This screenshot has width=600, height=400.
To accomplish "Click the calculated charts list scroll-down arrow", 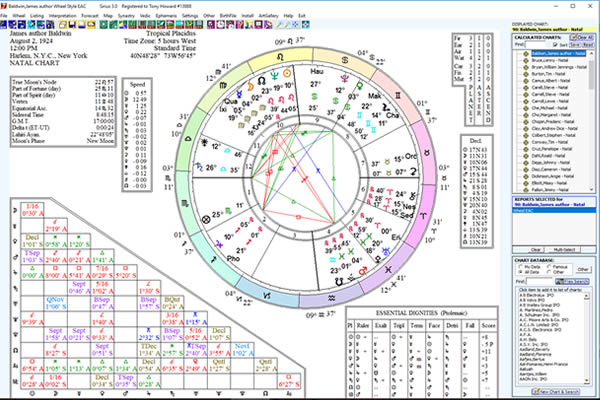I will (591, 189).
